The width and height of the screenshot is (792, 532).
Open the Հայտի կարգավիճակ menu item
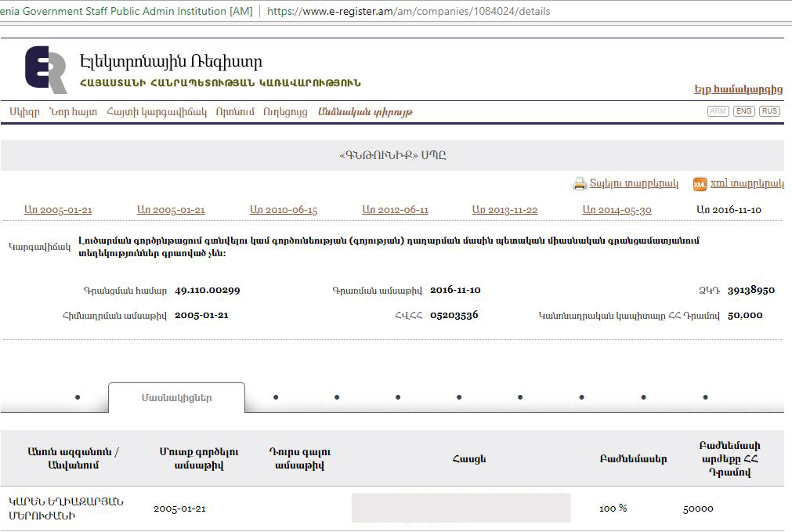(157, 112)
